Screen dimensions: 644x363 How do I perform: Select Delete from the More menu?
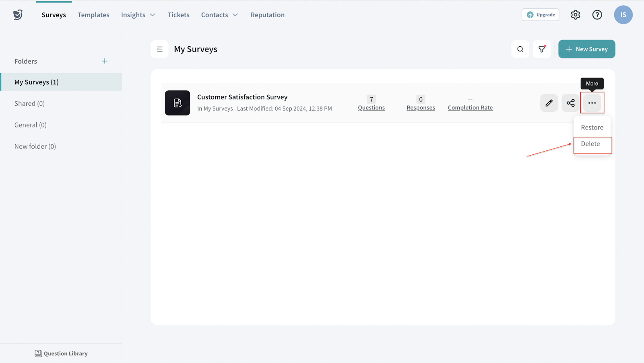590,144
